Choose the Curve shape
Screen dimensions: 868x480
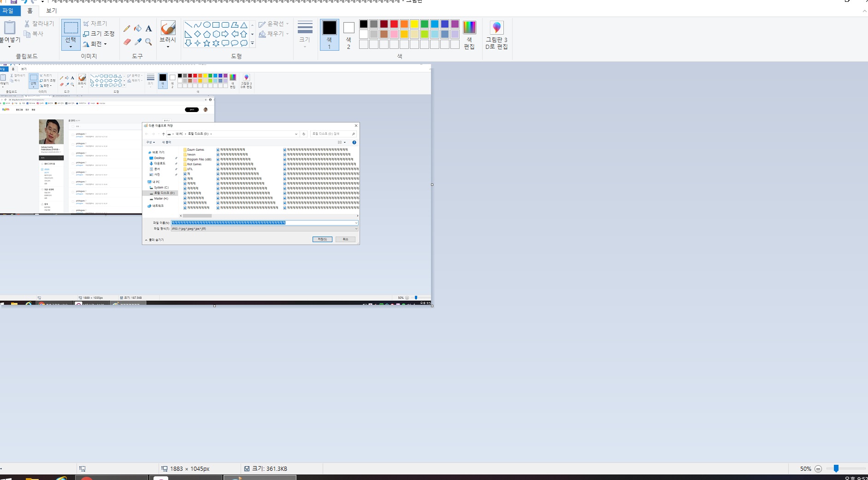pos(197,25)
